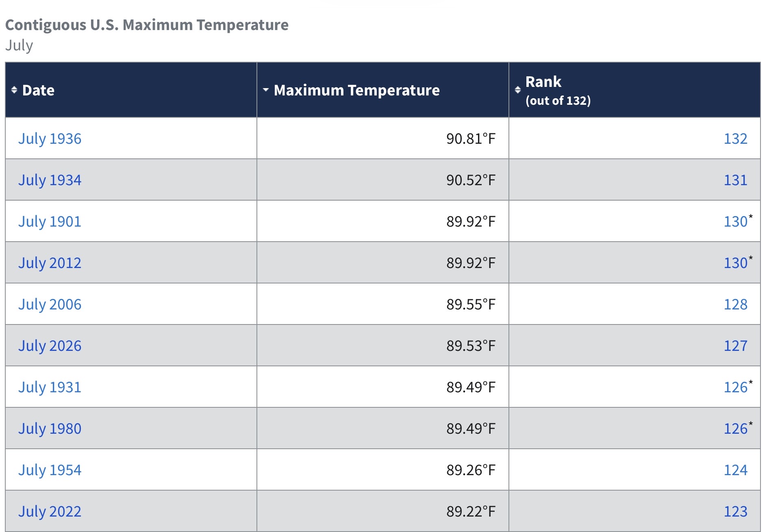This screenshot has width=767, height=532.
Task: View July 2006 details
Action: click(50, 305)
